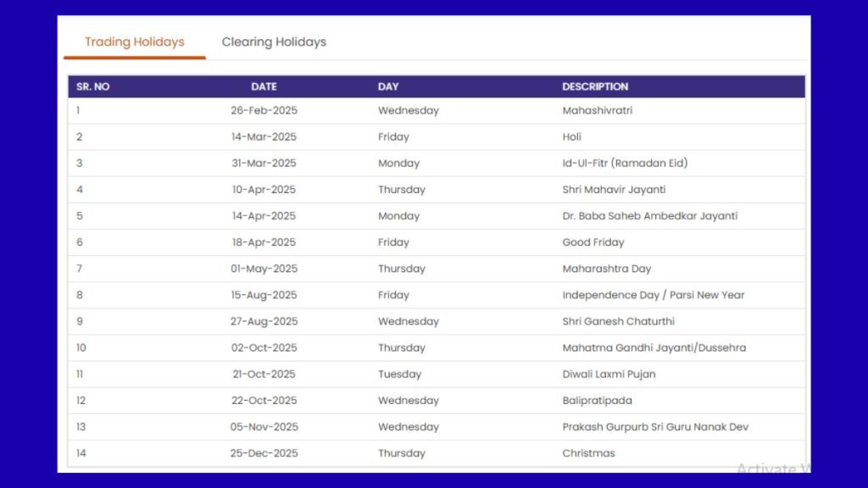Click the Holi description cell
Viewport: 868px width, 488px height.
coord(571,136)
